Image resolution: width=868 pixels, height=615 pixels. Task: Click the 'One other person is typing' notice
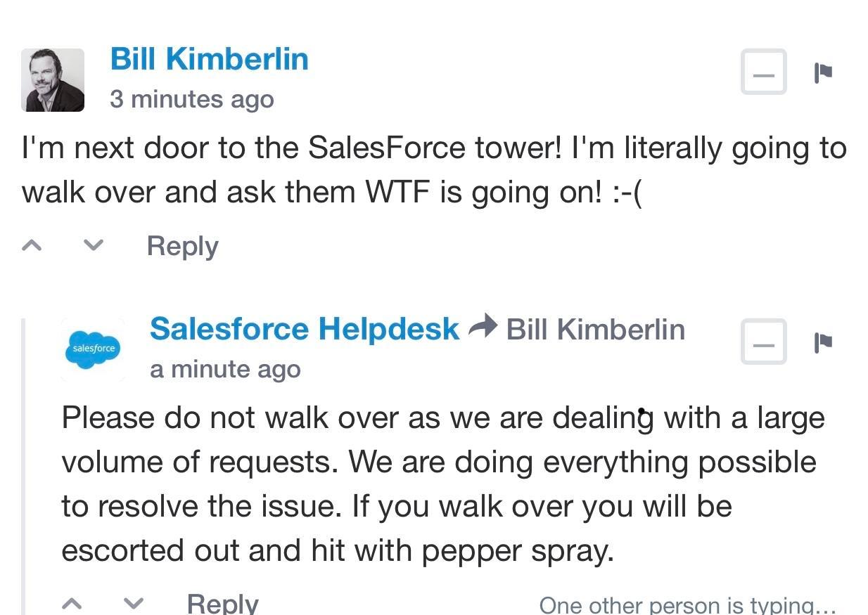[687, 605]
